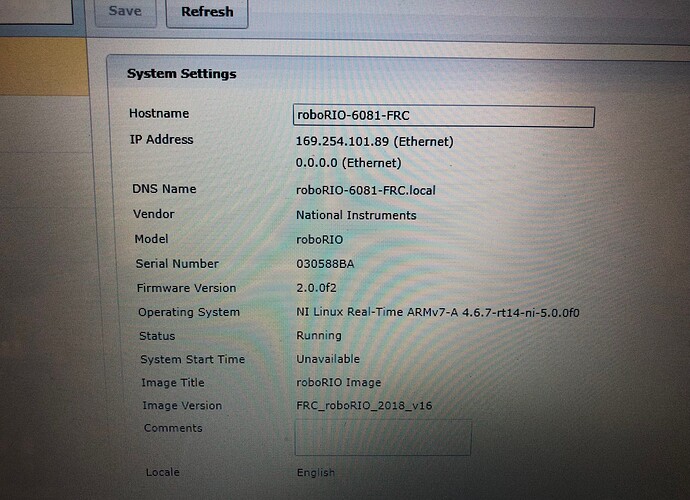Screen dimensions: 690x500
Task: Click the Image Version label
Action: click(182, 405)
